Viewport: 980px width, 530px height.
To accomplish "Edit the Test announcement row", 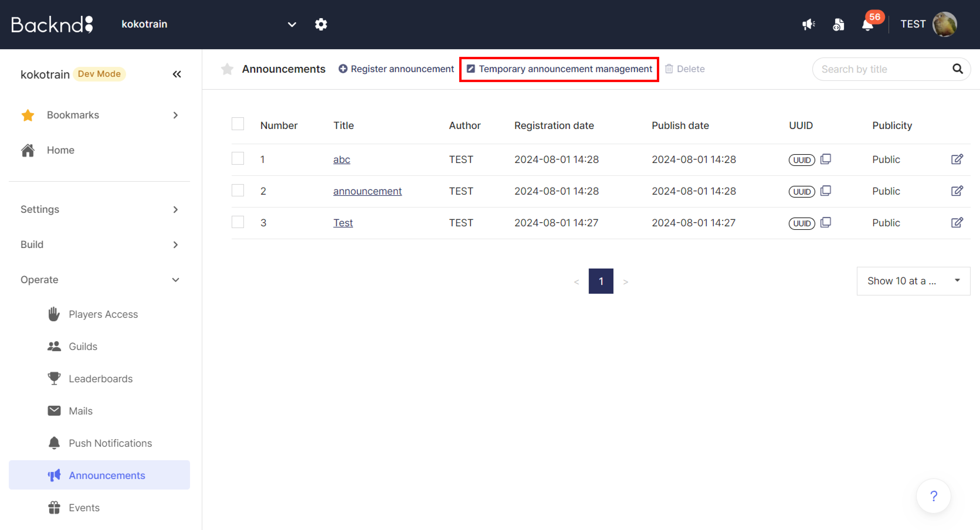I will tap(957, 222).
